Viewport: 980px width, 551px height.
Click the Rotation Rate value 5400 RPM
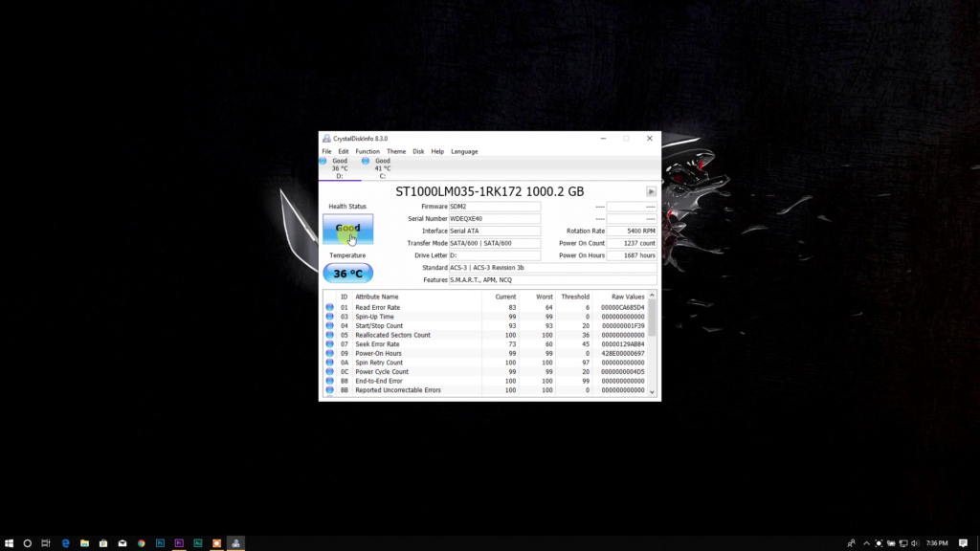click(x=632, y=231)
